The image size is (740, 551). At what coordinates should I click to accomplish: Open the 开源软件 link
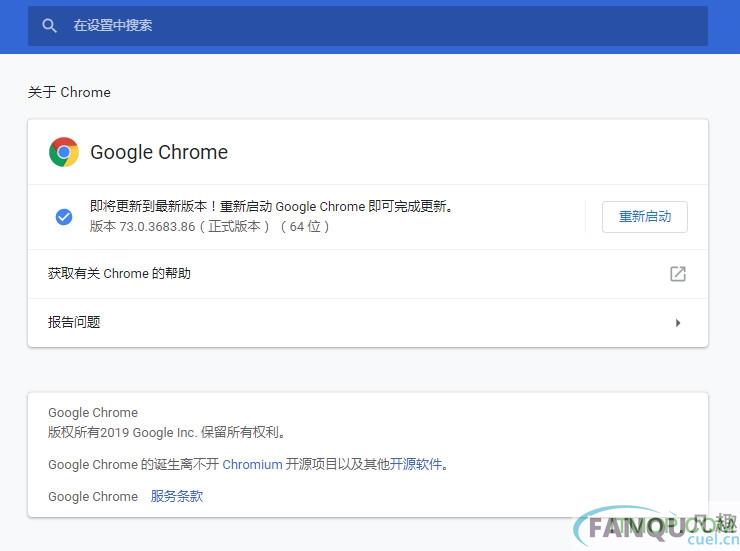[x=416, y=465]
